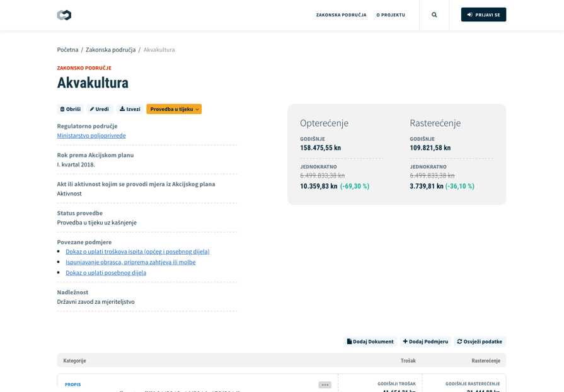The width and height of the screenshot is (564, 392).
Task: Open the Provedba u tijeku dropdown
Action: pyautogui.click(x=174, y=109)
